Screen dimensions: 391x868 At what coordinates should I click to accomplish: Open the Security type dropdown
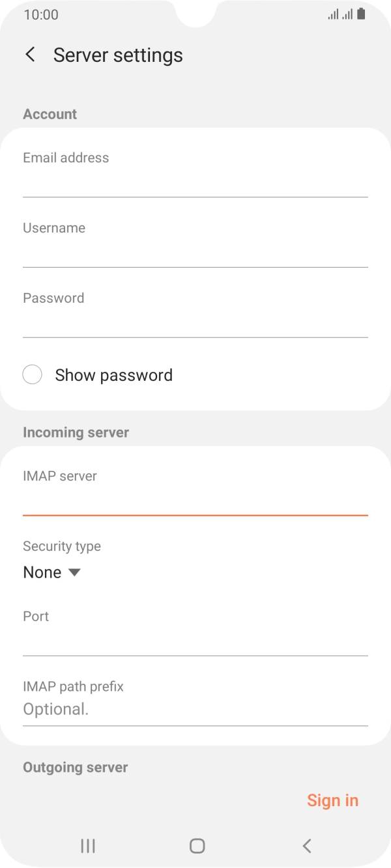[52, 572]
